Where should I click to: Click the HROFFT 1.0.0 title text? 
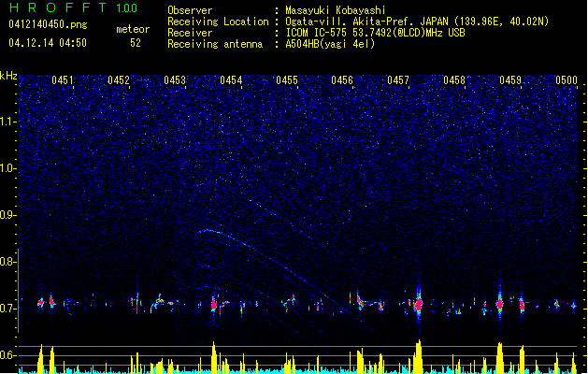tap(73, 7)
